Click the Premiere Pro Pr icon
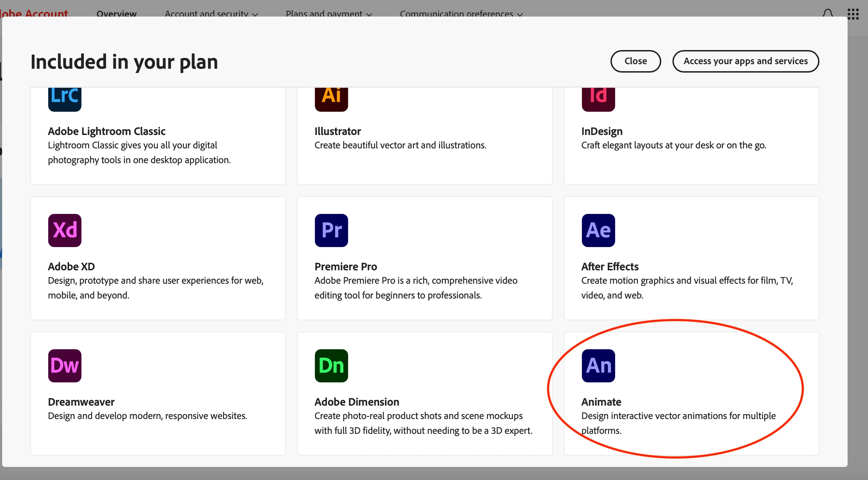Image resolution: width=868 pixels, height=480 pixels. [331, 230]
